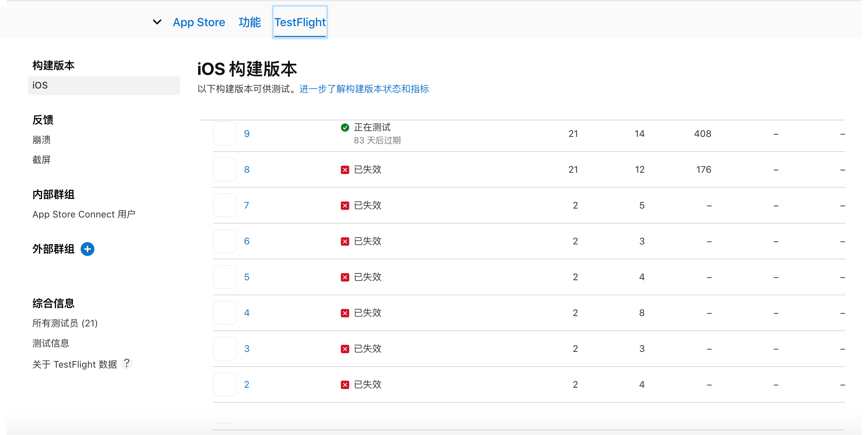
Task: Add a new external group with plus icon
Action: click(x=87, y=249)
